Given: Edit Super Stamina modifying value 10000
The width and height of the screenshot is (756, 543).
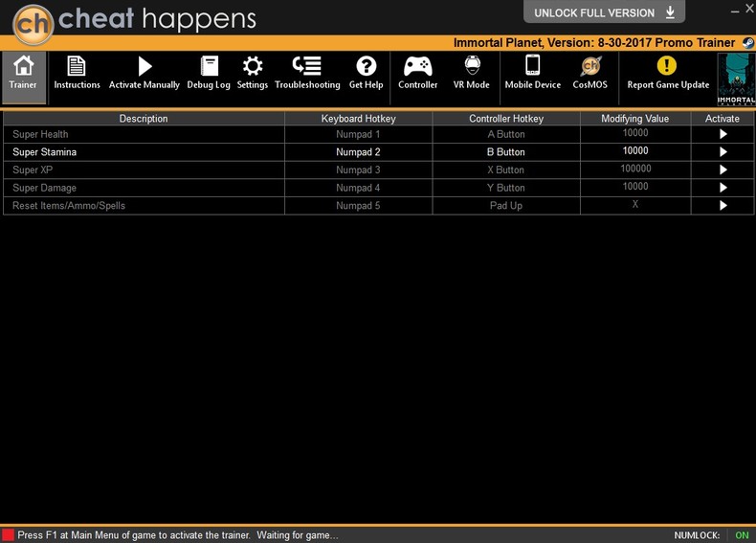Looking at the screenshot, I should pos(635,150).
